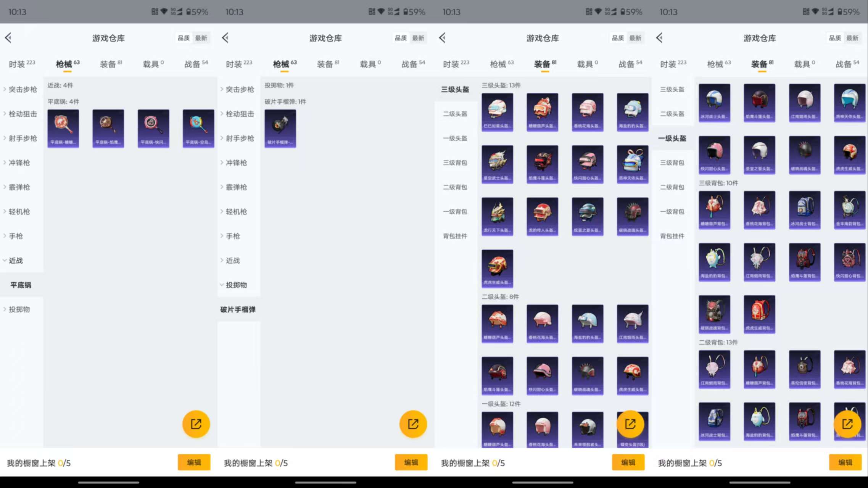The image size is (868, 488).
Task: Tap the share button on the 平底锅 screen
Action: [196, 424]
